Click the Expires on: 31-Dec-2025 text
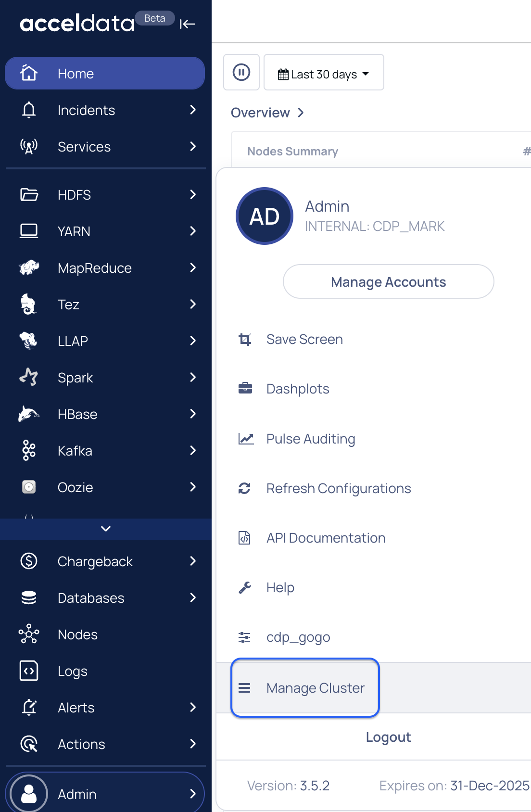This screenshot has width=531, height=812. [454, 786]
